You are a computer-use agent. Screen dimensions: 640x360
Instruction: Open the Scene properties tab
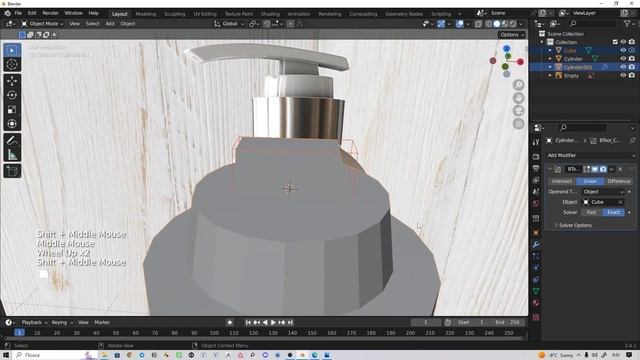pyautogui.click(x=536, y=192)
